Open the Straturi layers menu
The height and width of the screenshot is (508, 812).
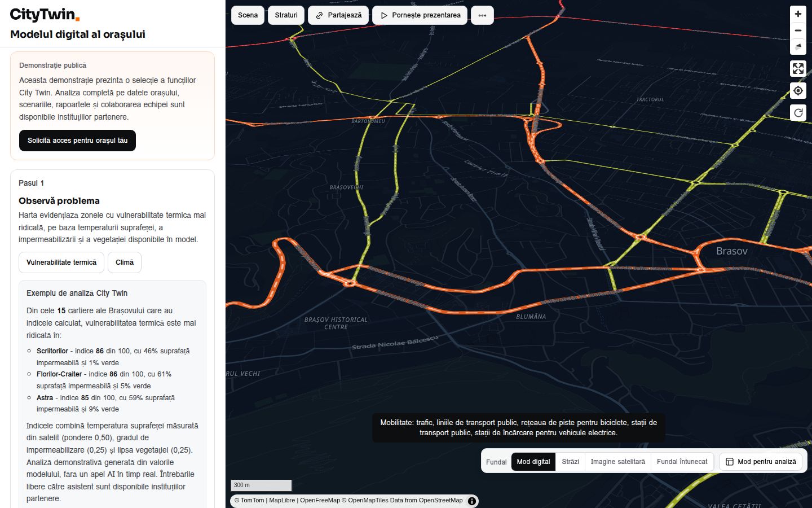coord(286,15)
